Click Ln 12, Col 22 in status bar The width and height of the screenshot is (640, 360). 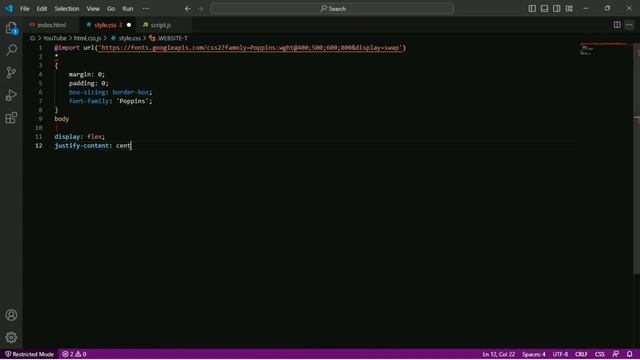pos(498,354)
